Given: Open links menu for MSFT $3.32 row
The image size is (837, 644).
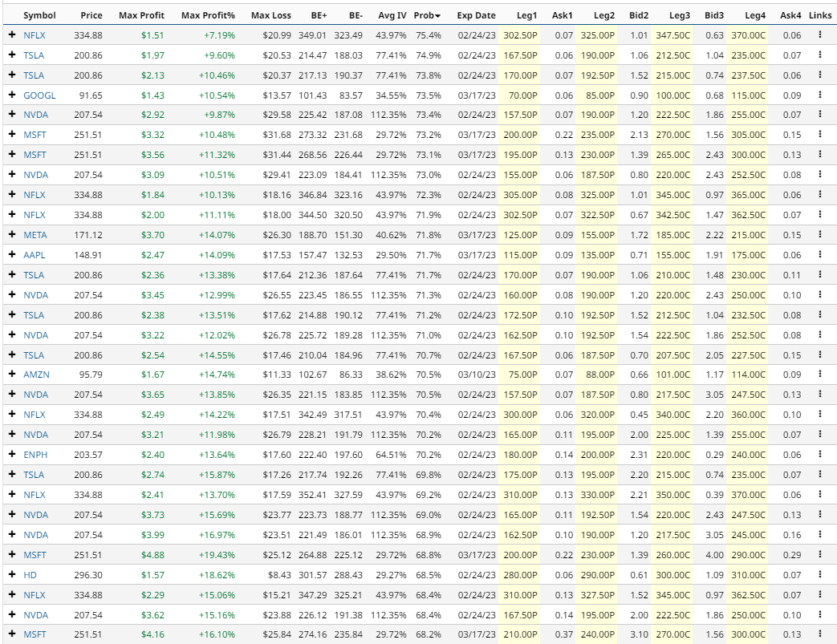Looking at the screenshot, I should [820, 135].
